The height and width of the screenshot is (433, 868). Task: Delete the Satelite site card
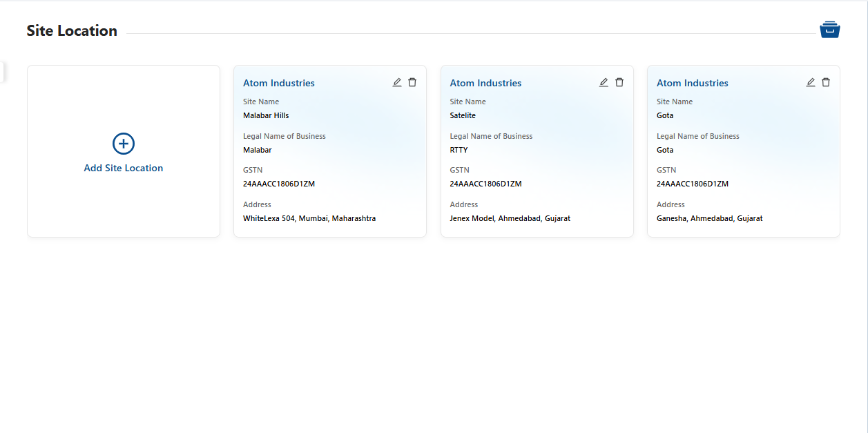coord(619,82)
